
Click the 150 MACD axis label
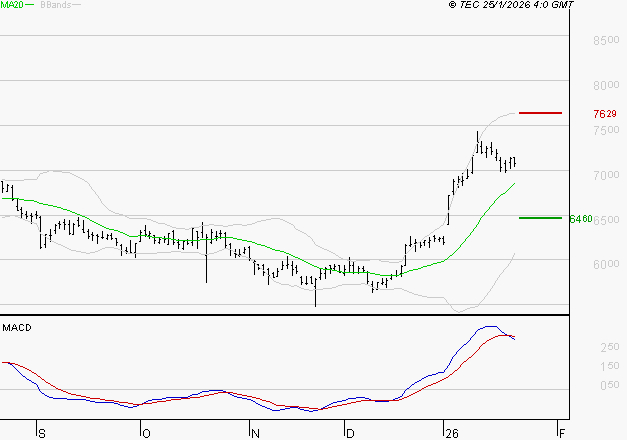click(x=610, y=366)
